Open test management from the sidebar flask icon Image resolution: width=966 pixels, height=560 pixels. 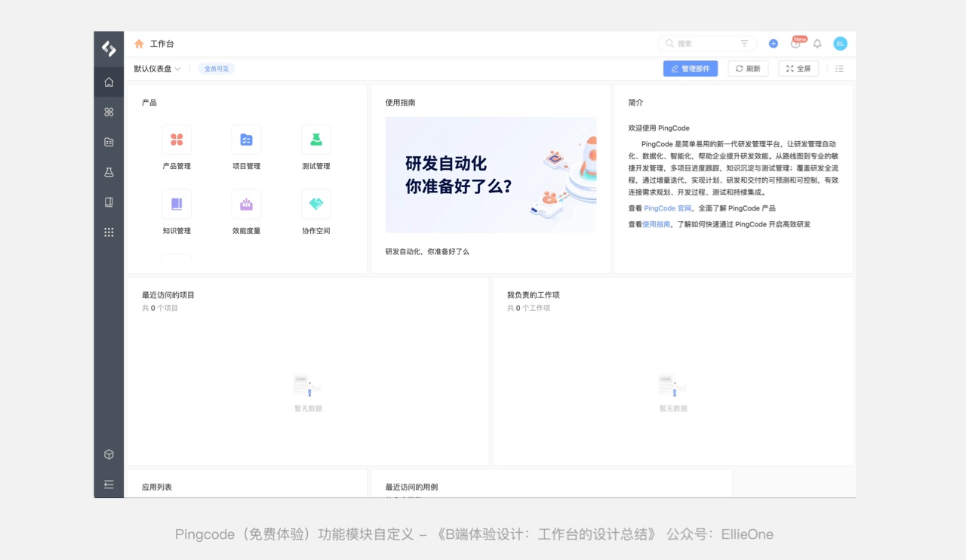tap(109, 172)
